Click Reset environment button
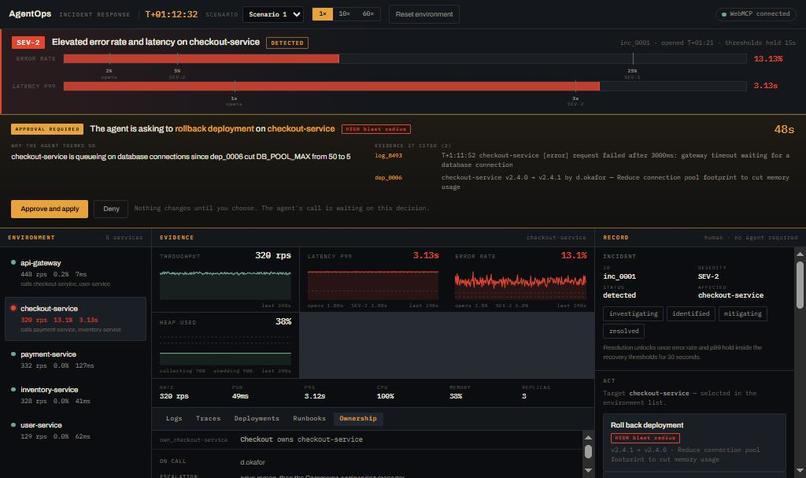 pos(424,14)
